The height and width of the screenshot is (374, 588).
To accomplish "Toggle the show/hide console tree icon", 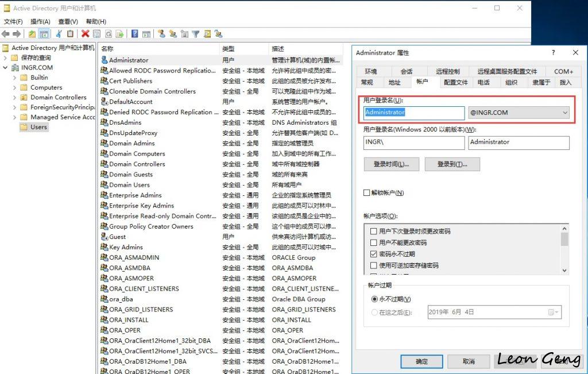I will click(x=44, y=34).
